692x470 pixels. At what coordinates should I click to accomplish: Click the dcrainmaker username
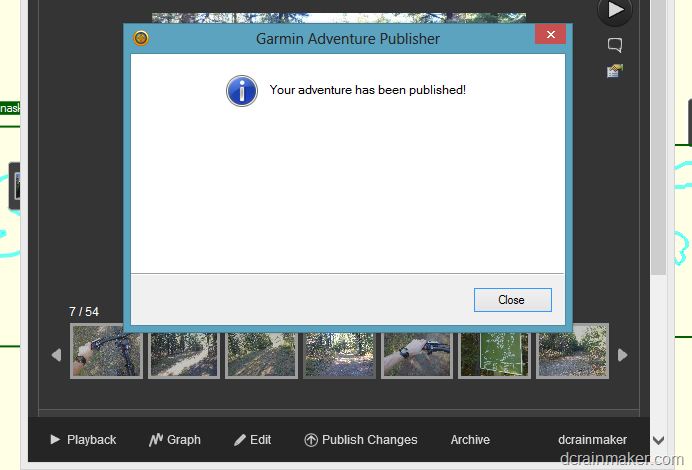point(592,440)
